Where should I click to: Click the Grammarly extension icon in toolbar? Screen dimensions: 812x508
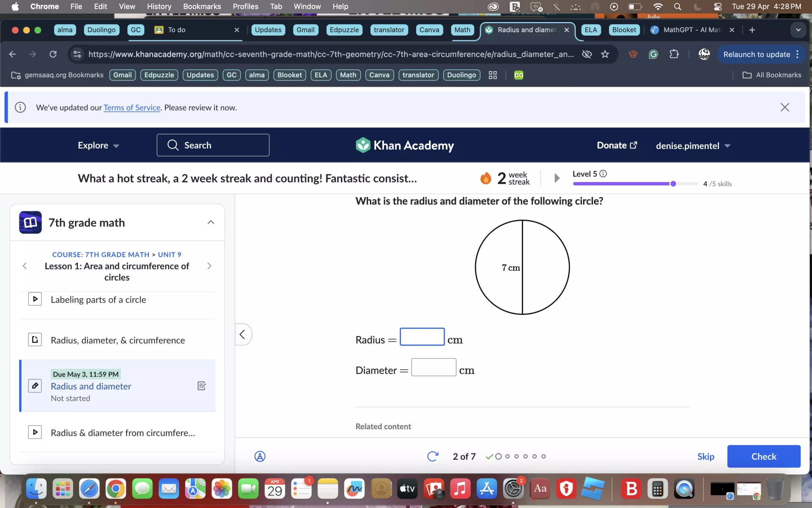(653, 54)
